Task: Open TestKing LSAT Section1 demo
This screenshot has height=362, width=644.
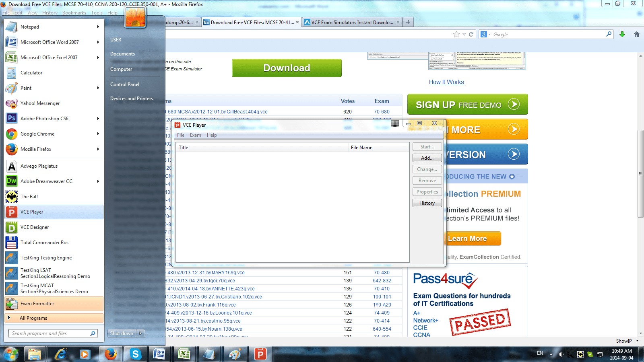Action: 54,273
